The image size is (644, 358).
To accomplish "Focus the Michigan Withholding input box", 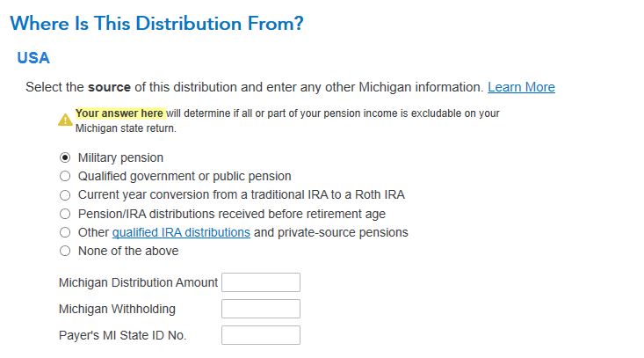I will [x=261, y=309].
